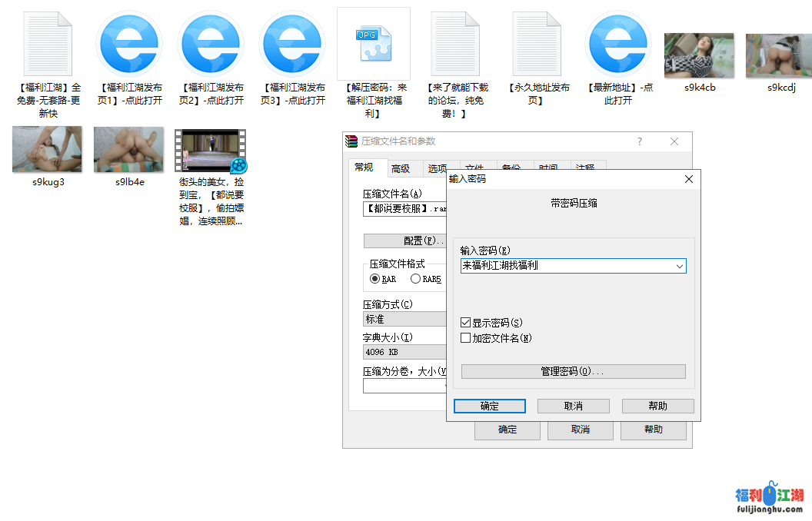Open the 福利江湖发布页3 browser shortcut

[293, 45]
